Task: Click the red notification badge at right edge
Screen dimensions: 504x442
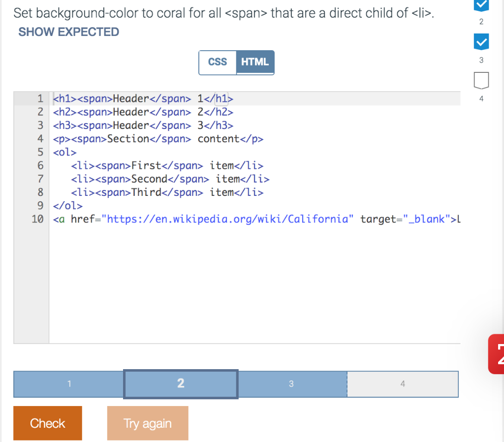Action: point(497,354)
